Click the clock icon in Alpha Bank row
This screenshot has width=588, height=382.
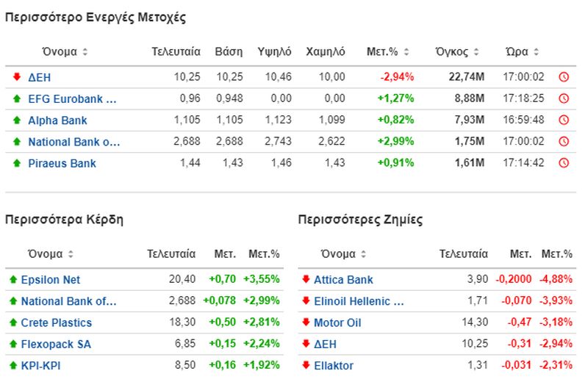pos(564,120)
